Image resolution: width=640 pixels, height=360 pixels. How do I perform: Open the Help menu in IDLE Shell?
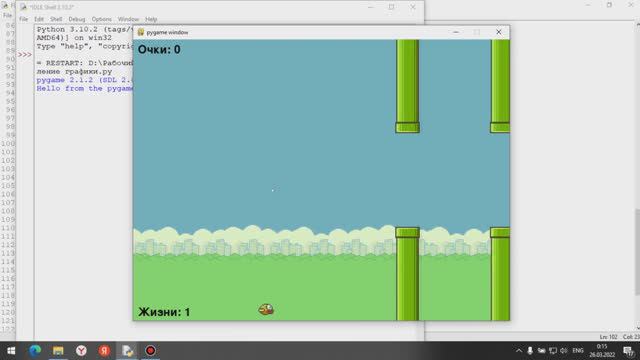tap(151, 19)
